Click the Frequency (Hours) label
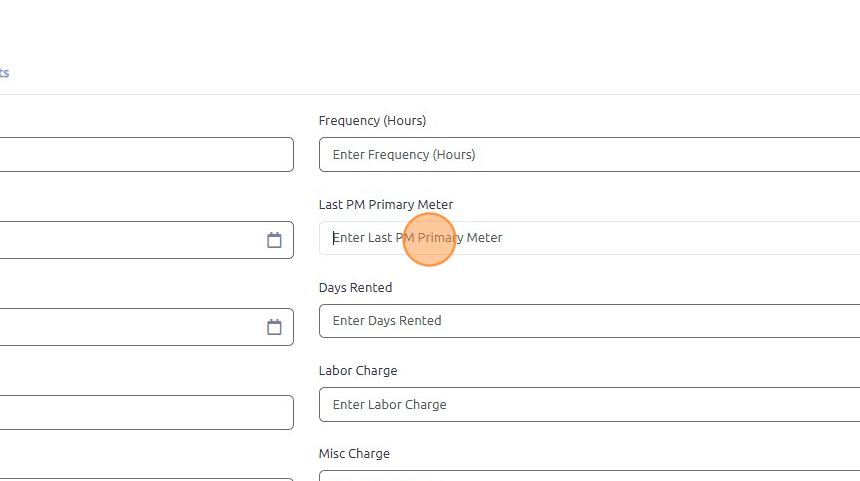The width and height of the screenshot is (860, 481). click(372, 121)
